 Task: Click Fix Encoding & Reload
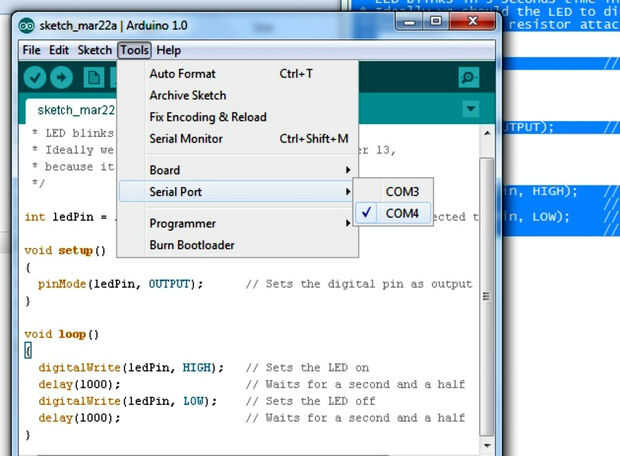(x=238, y=117)
